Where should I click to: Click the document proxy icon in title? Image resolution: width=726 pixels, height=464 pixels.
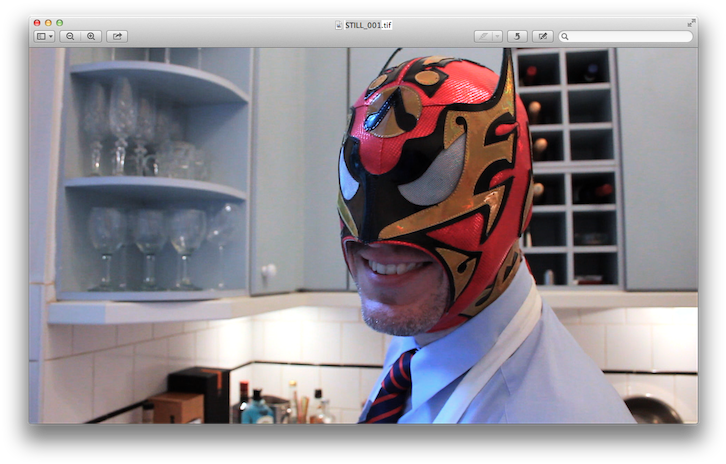point(339,23)
